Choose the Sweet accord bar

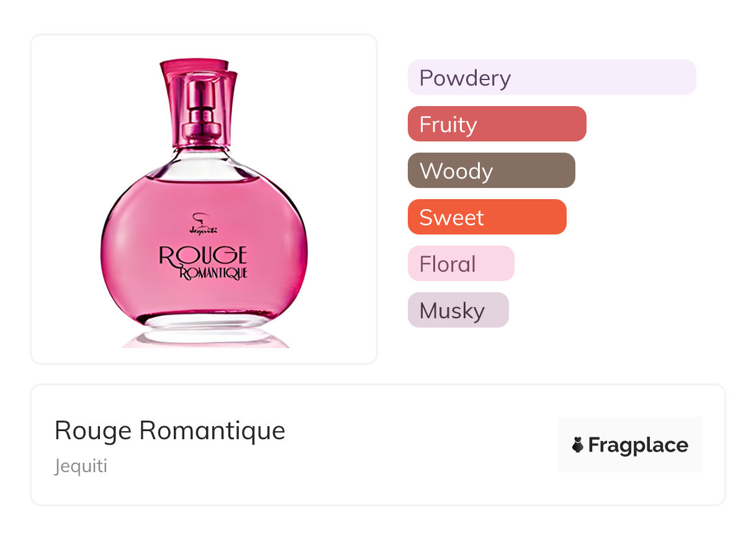(x=487, y=217)
